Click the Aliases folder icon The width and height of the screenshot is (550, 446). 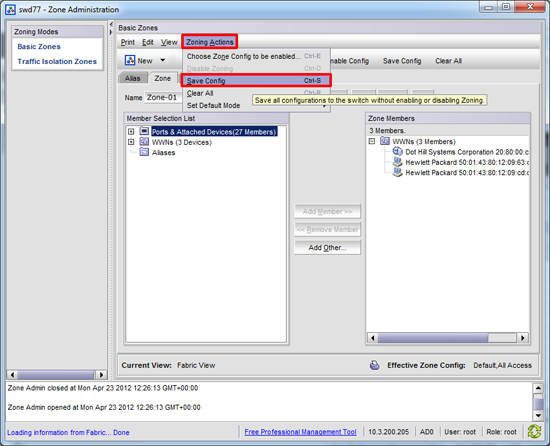(x=144, y=152)
